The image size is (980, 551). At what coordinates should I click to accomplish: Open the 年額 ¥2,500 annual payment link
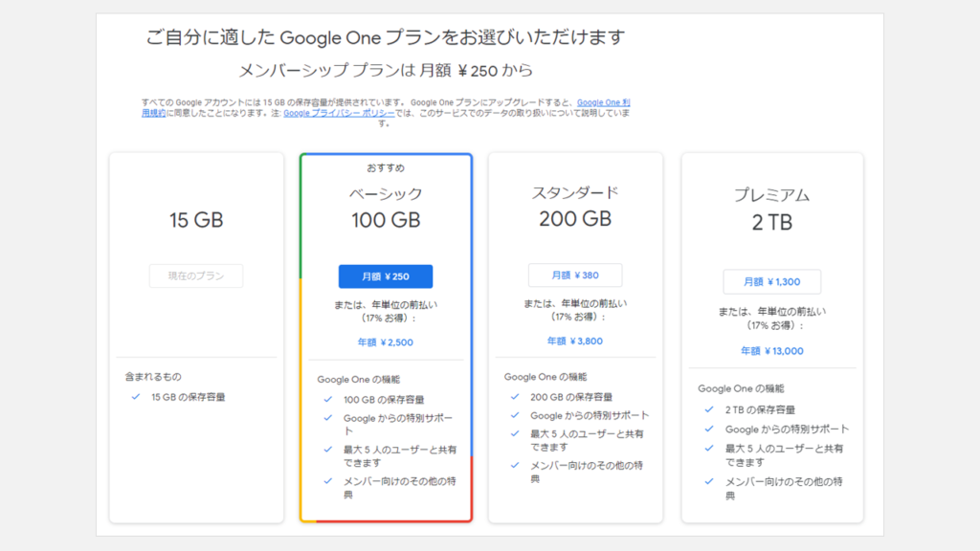click(x=386, y=342)
